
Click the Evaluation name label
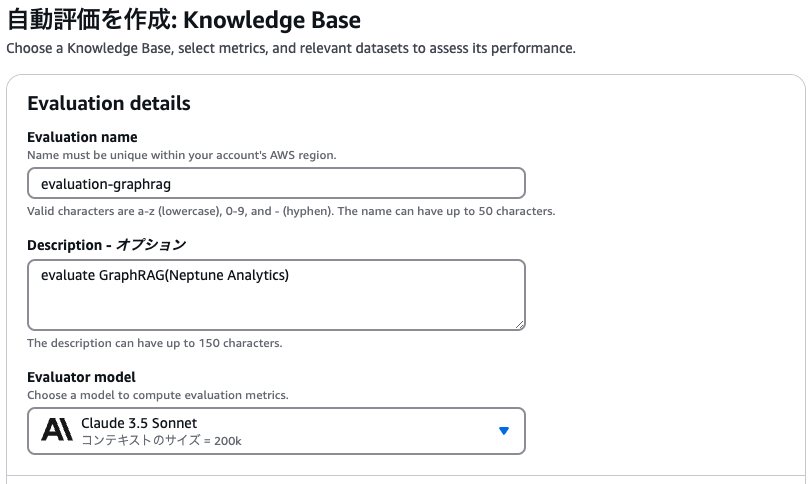(82, 137)
